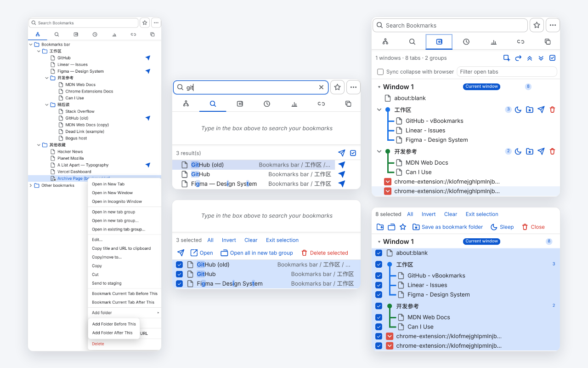Click the red trash icon for the 开发参考 group
Viewport: 588px width, 368px height.
coord(552,151)
